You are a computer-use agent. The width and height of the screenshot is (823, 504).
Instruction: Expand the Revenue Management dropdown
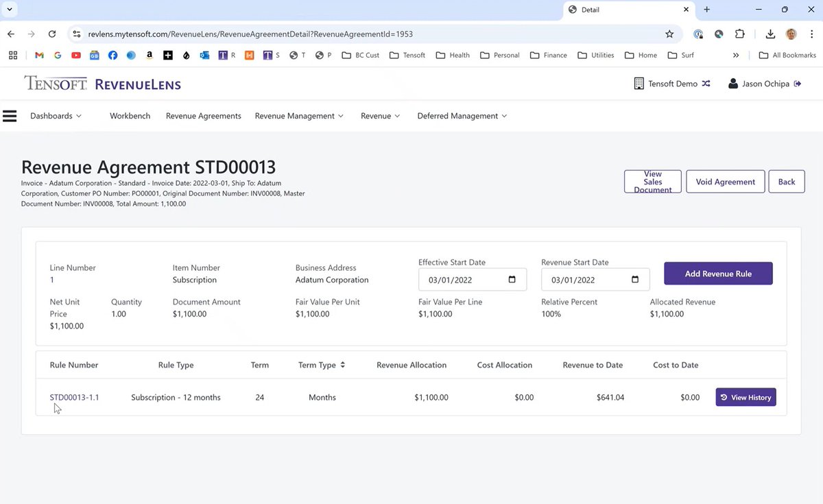click(299, 116)
